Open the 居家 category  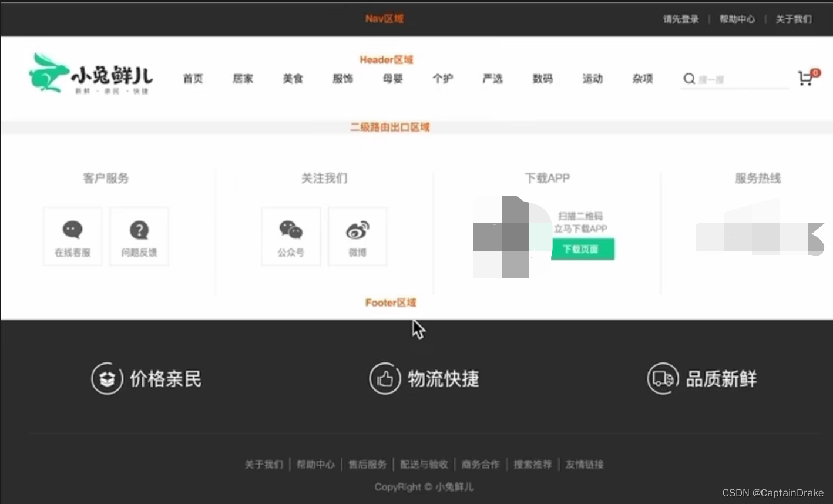point(243,79)
